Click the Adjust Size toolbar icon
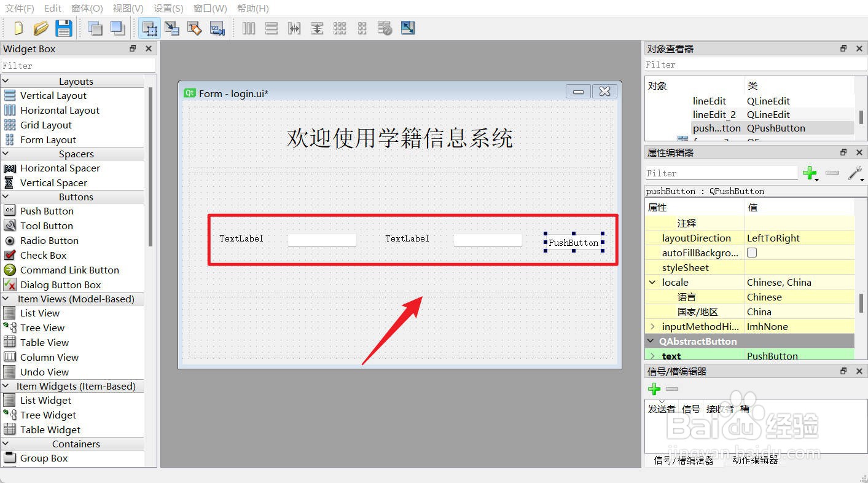The image size is (868, 483). point(408,28)
